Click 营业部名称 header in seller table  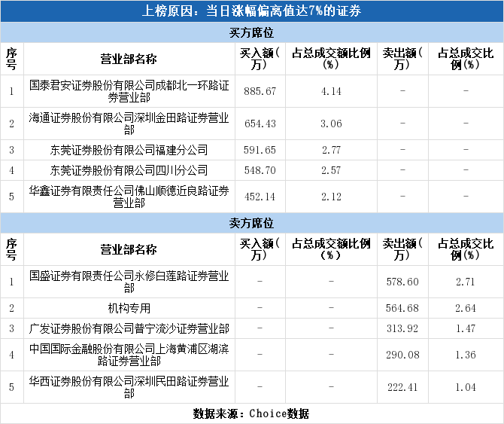click(x=129, y=249)
